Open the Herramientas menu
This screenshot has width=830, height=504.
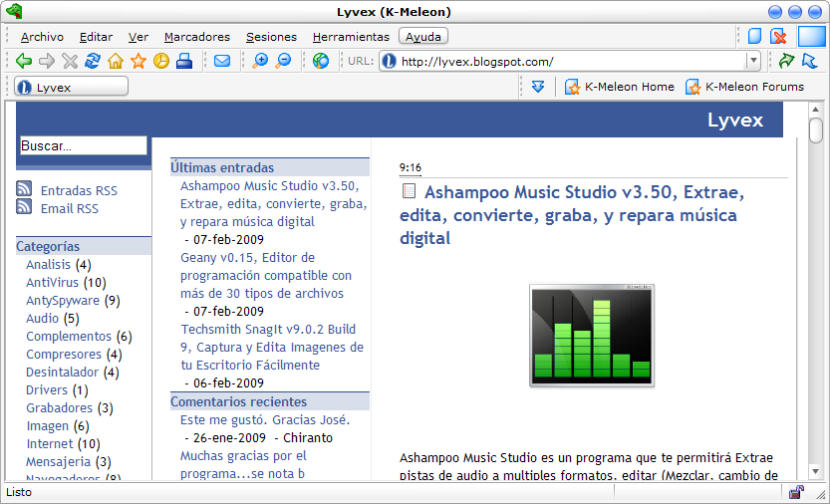pos(351,37)
